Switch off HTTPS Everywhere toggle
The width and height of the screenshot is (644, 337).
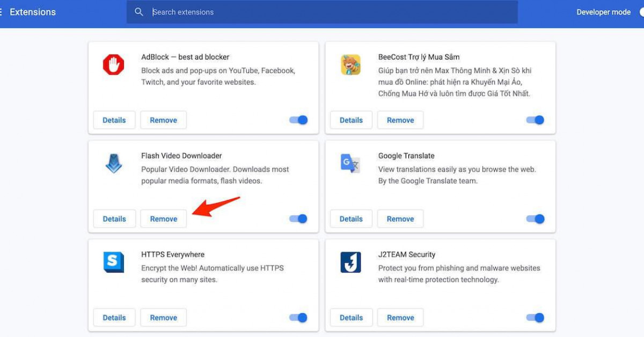298,318
